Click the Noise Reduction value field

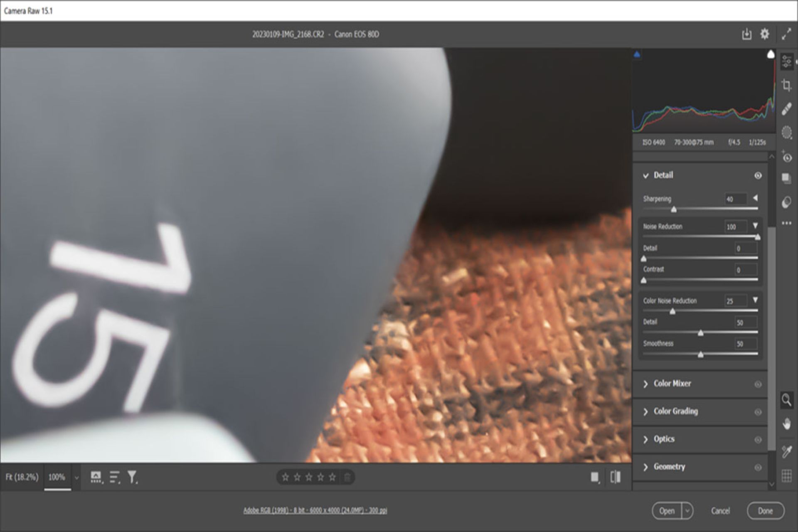[736, 227]
